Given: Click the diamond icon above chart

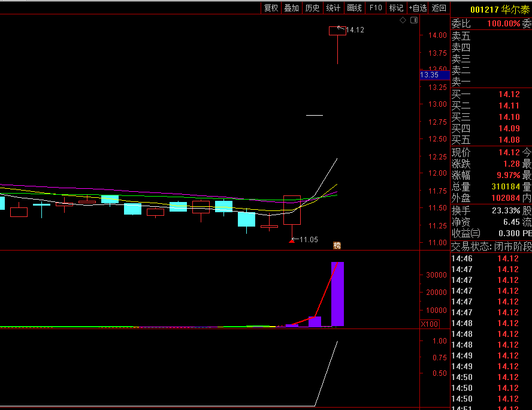Looking at the screenshot, I should pos(403,20).
